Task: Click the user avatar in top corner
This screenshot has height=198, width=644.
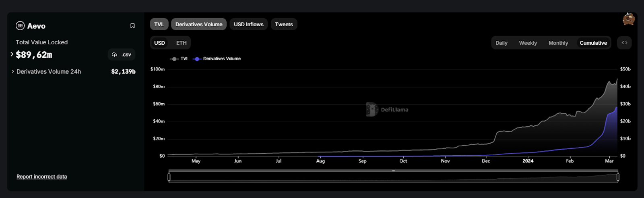Action: pyautogui.click(x=628, y=19)
